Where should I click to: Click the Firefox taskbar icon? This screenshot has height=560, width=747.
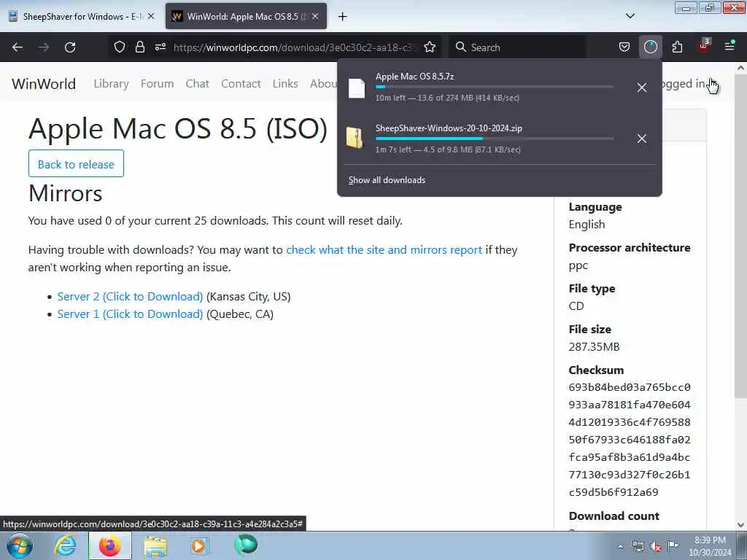(109, 545)
